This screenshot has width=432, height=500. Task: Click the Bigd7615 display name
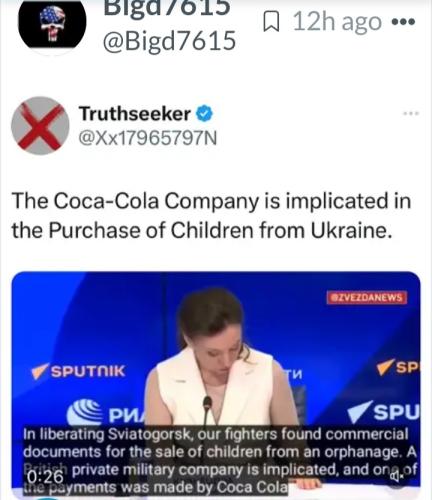(x=167, y=8)
